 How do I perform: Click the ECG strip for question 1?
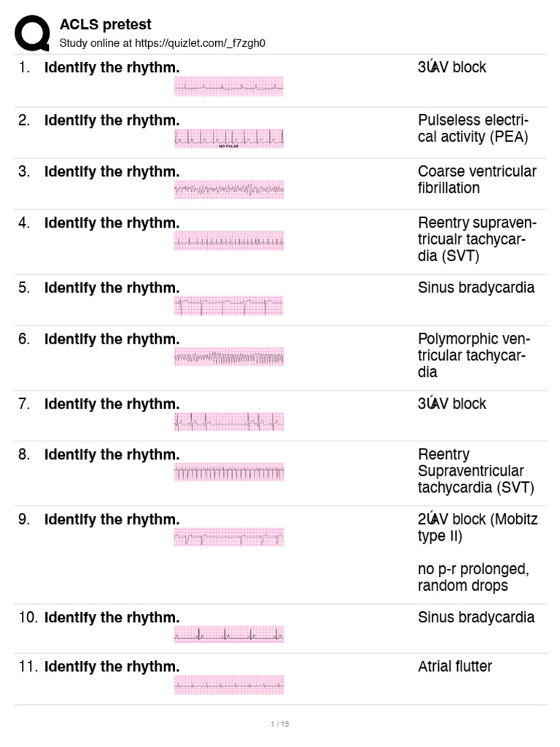228,87
